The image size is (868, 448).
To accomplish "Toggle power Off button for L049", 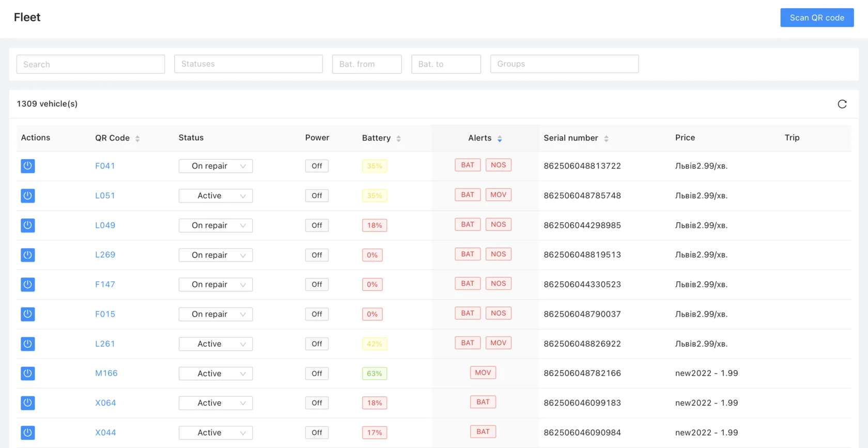I will (317, 225).
